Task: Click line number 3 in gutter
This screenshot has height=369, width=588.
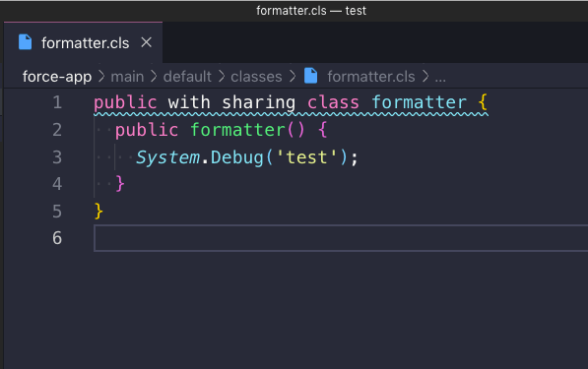Action: tap(57, 157)
